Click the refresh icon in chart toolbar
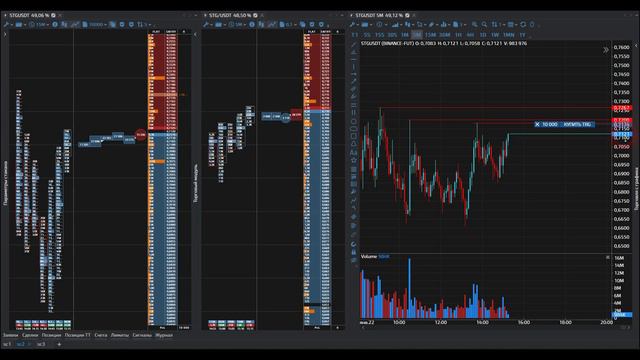This screenshot has width=640, height=360. click(x=523, y=24)
